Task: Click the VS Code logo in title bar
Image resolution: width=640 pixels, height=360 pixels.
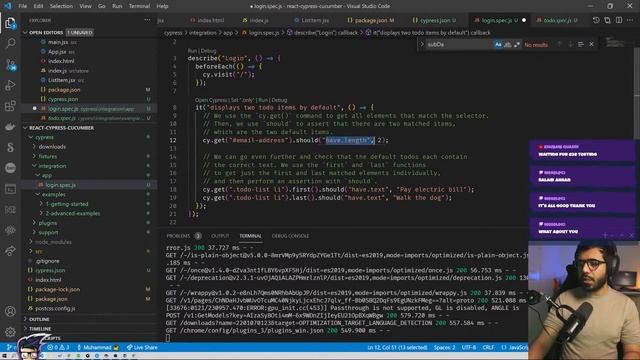Action: pos(7,6)
